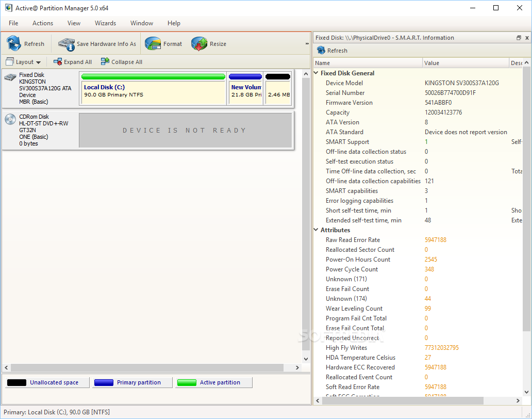Click the Expand All icon
Screen dimensions: 532x419
pyautogui.click(x=58, y=62)
